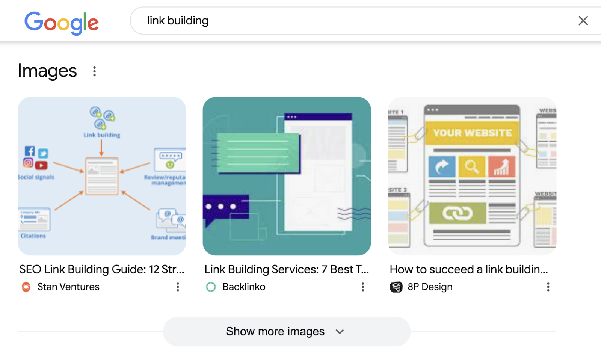Open more options for the Stan Ventures result

(178, 287)
